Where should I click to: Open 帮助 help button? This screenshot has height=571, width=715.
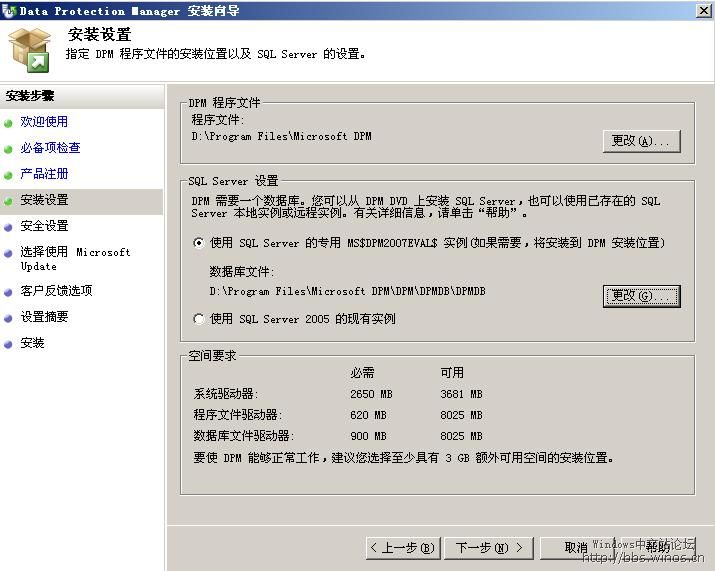pyautogui.click(x=657, y=548)
